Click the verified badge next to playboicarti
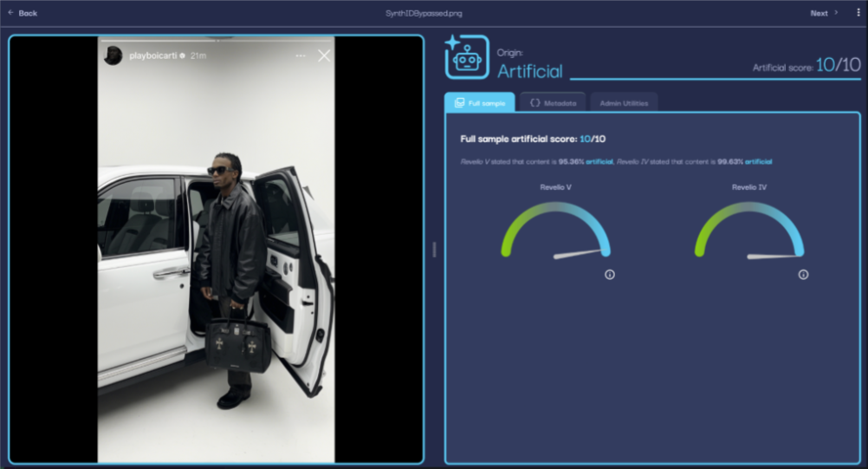Viewport: 868px width, 469px height. coord(182,56)
